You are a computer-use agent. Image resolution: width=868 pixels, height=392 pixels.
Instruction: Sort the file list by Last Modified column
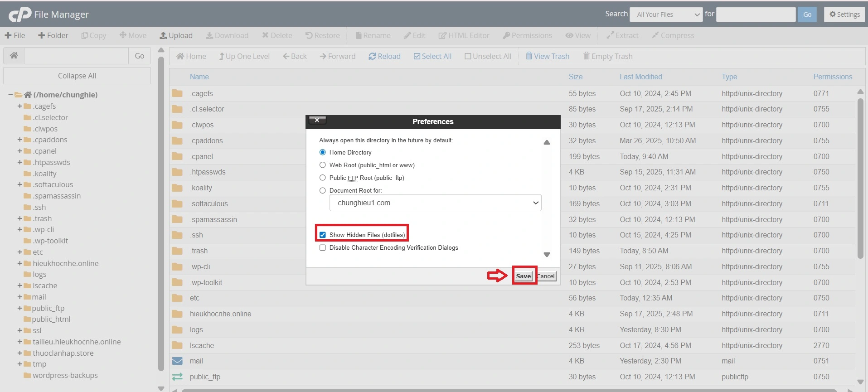(x=640, y=77)
